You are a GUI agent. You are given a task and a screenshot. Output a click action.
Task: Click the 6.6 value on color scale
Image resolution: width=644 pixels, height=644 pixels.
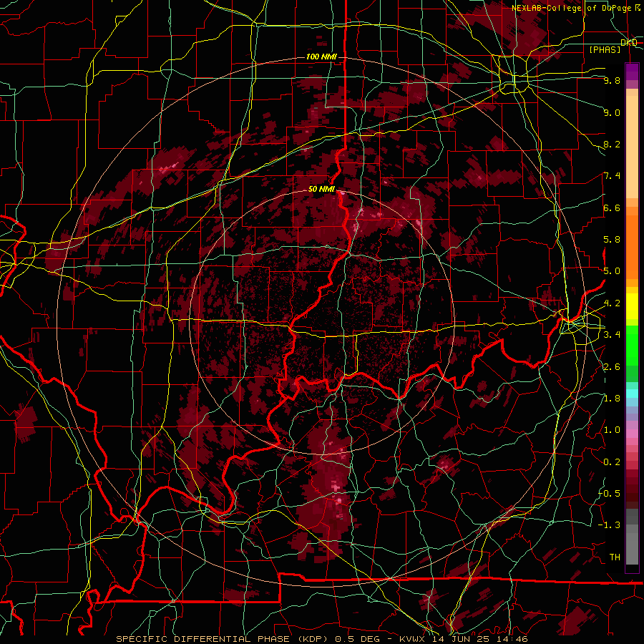click(612, 208)
